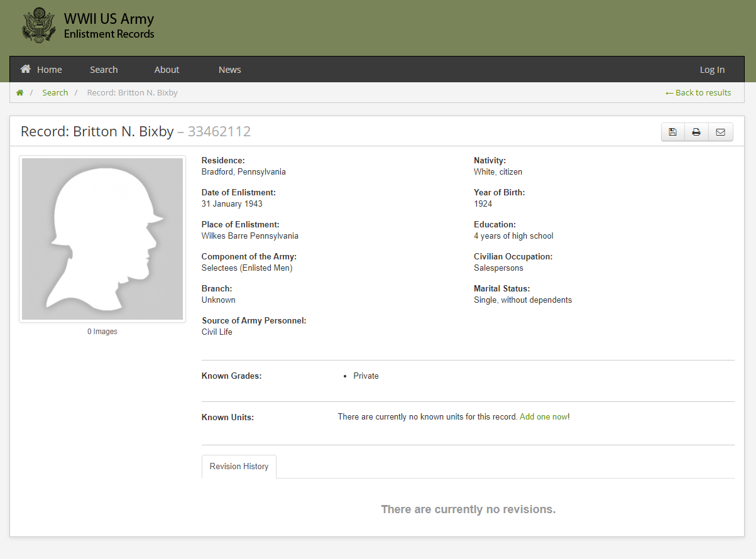Screen dimensions: 756x559
Task: Click the US Army eagle seal logo
Action: 39,26
